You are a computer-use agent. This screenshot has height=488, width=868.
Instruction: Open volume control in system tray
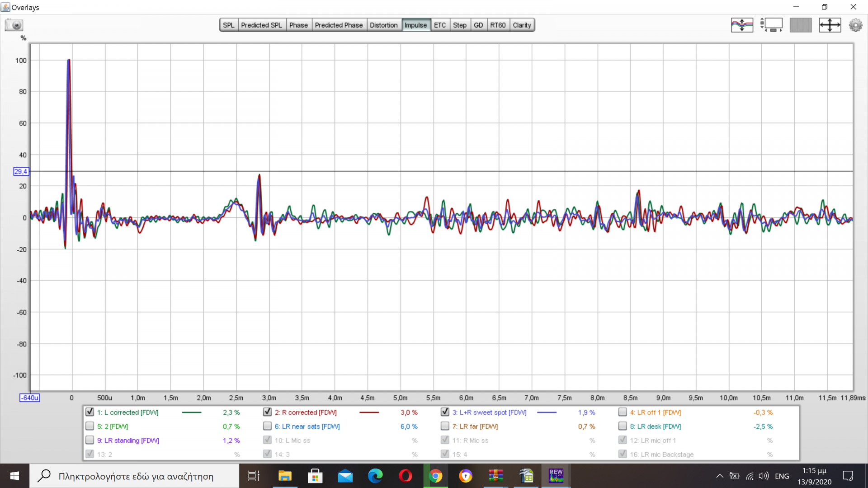click(764, 476)
